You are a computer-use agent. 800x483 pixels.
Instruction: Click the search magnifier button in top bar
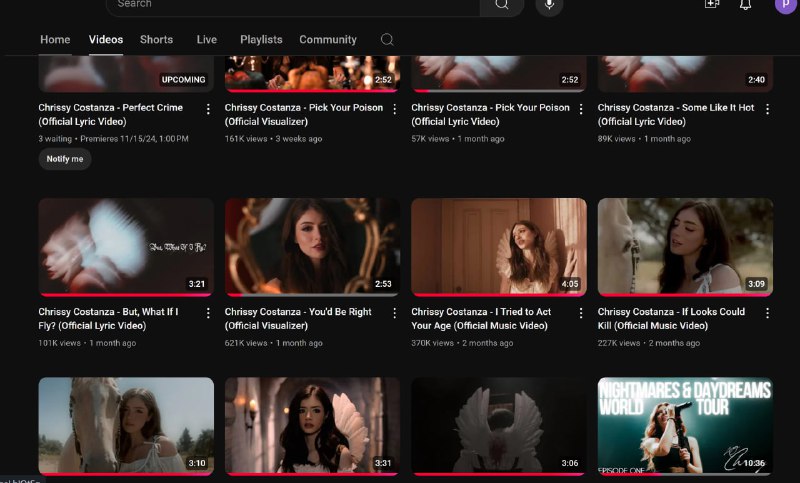[x=501, y=5]
